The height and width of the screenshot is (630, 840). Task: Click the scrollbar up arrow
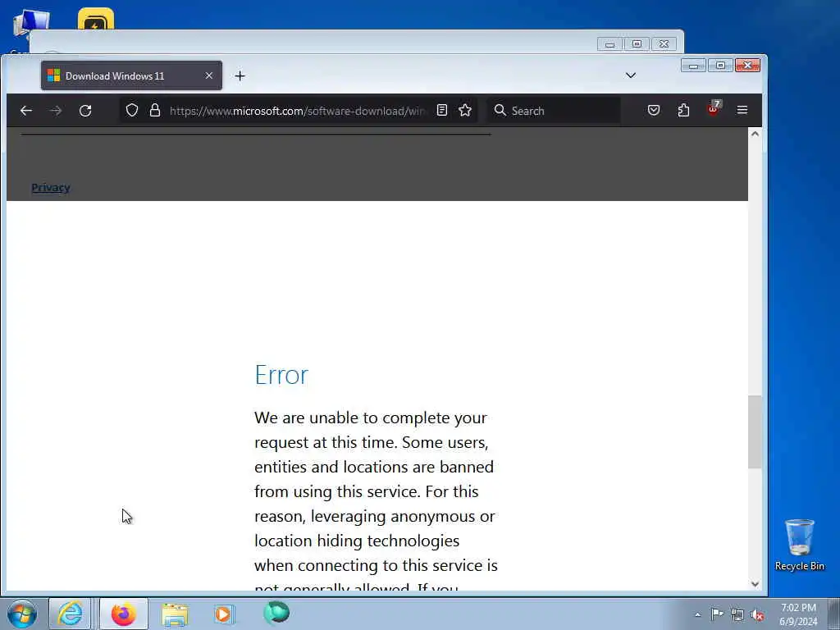click(x=755, y=134)
